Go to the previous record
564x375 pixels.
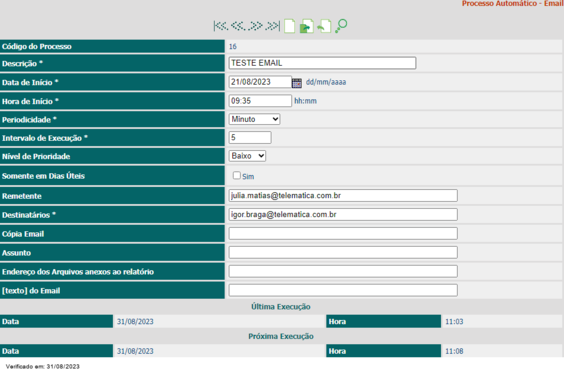pos(238,26)
